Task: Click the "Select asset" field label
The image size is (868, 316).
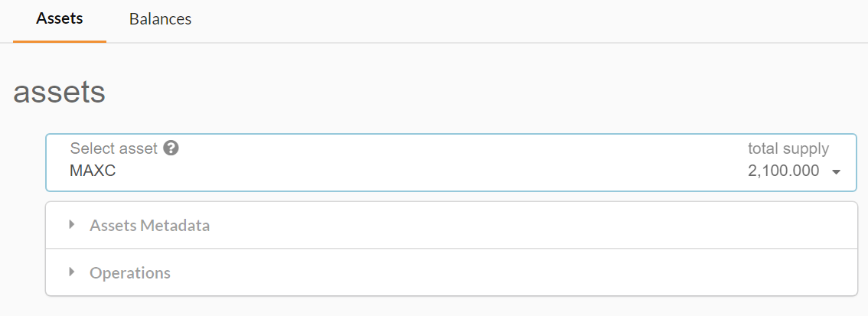Action: pyautogui.click(x=113, y=148)
